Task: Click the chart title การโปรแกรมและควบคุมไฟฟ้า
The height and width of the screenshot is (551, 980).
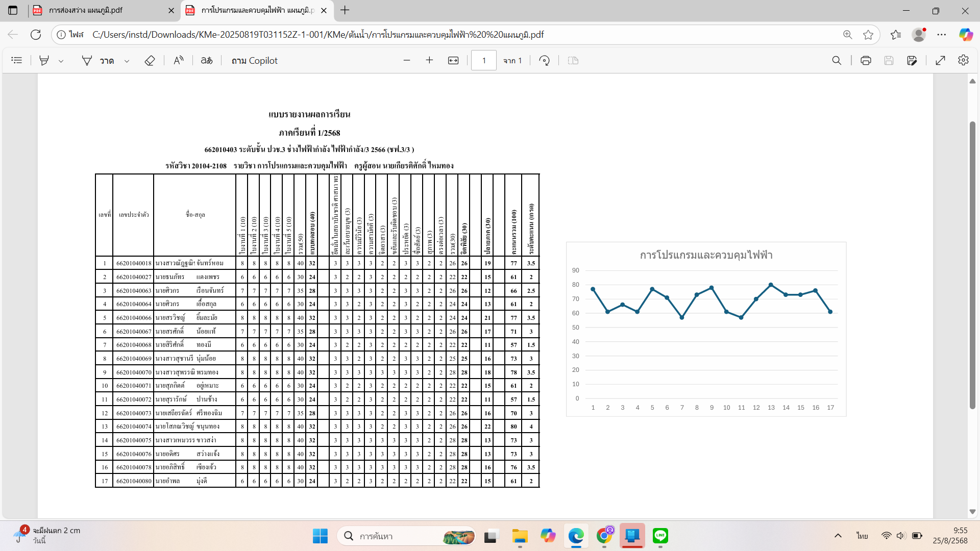Action: coord(706,255)
